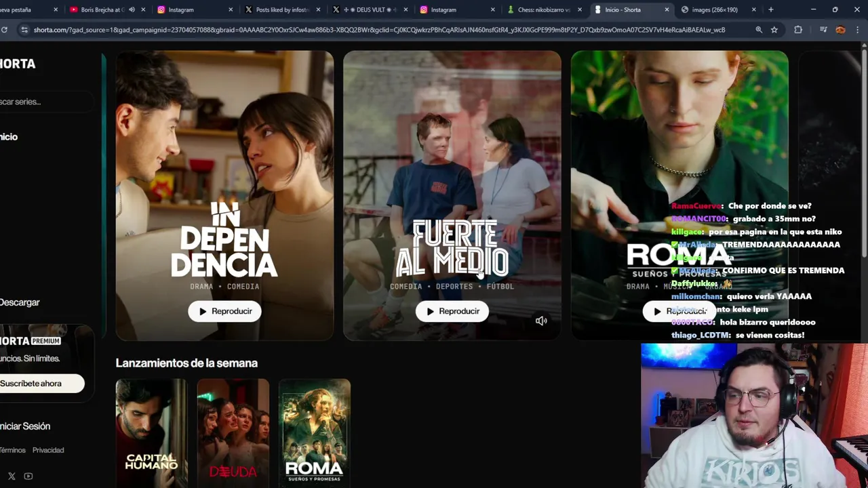Close the Inicio - Shorta tab
Image resolution: width=868 pixels, height=488 pixels.
(x=667, y=9)
